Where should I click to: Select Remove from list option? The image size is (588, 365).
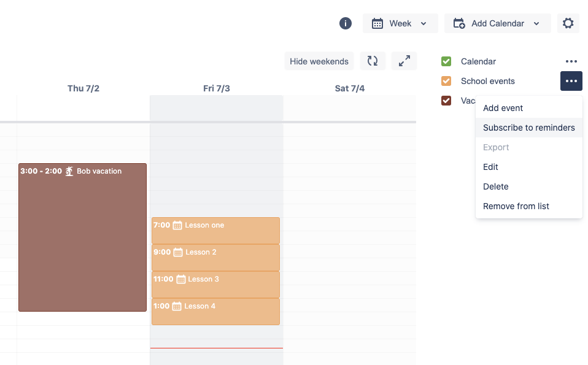click(x=516, y=206)
